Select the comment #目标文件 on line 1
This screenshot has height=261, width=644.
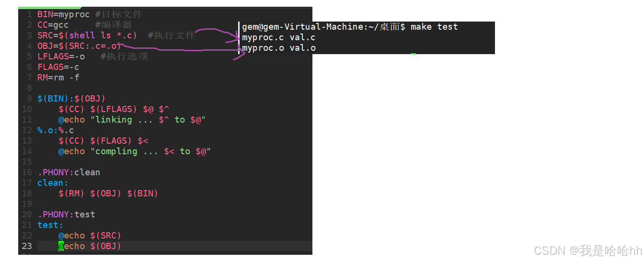point(119,14)
